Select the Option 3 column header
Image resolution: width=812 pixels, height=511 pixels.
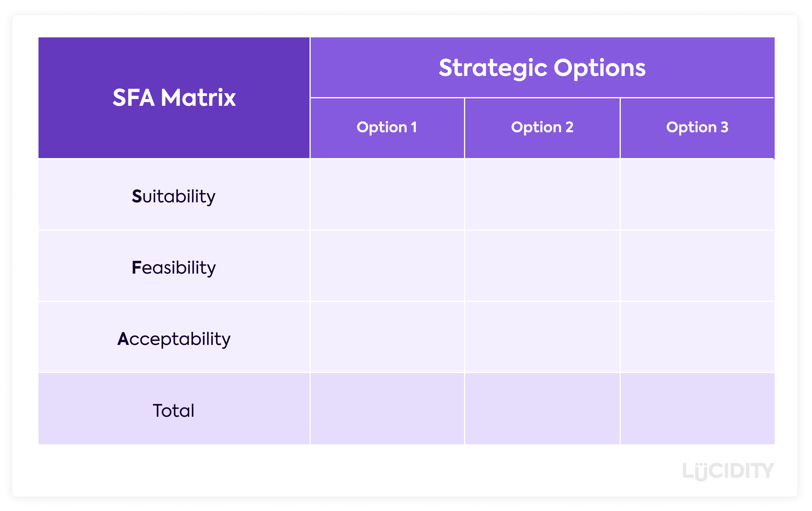[697, 128]
